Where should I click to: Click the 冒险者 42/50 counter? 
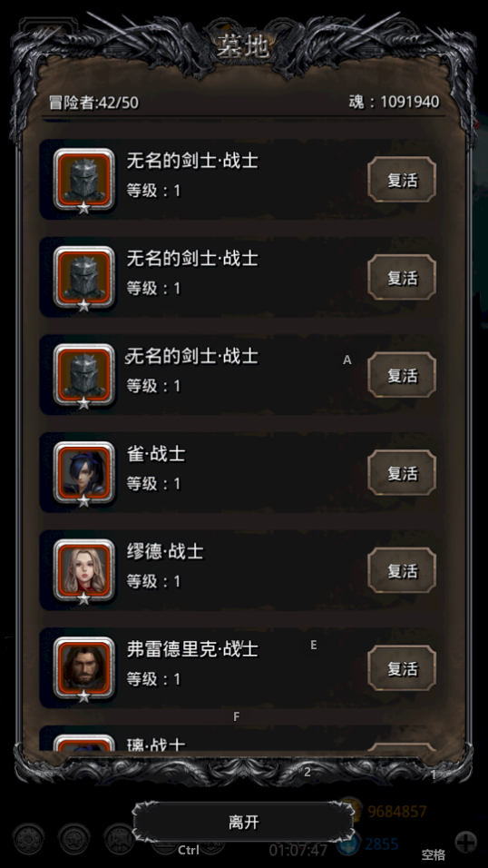click(94, 103)
